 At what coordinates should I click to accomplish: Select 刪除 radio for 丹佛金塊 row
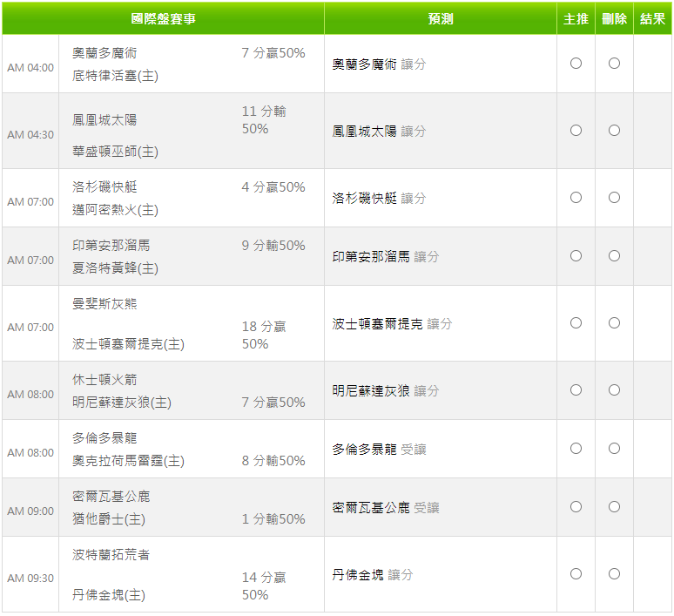click(614, 574)
